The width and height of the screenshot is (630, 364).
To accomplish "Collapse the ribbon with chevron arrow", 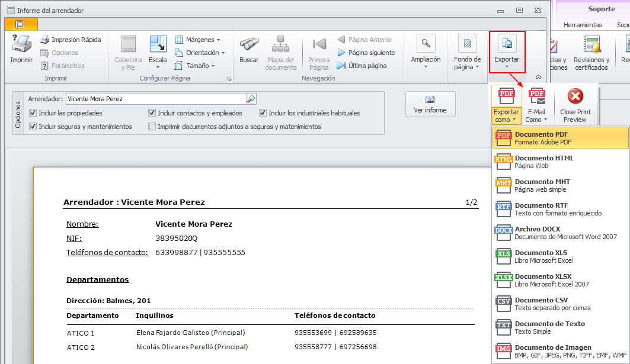I will pos(538,77).
